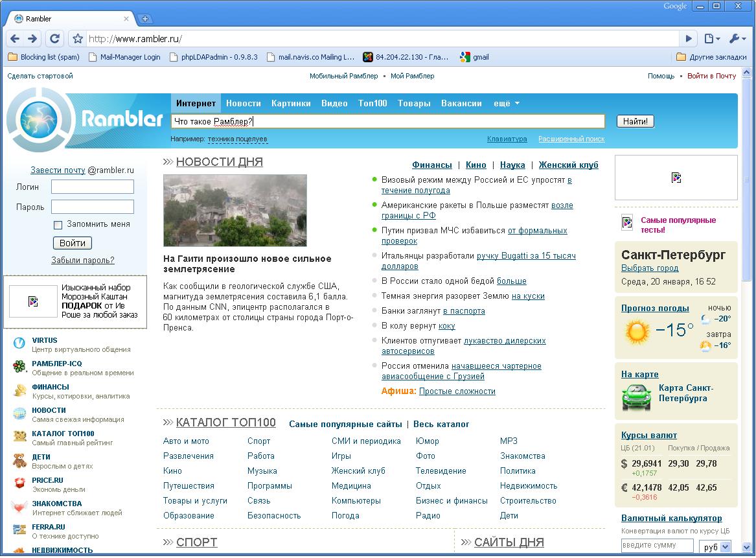Click currency введите сумму field
Image resolution: width=756 pixels, height=558 pixels.
coord(657,546)
